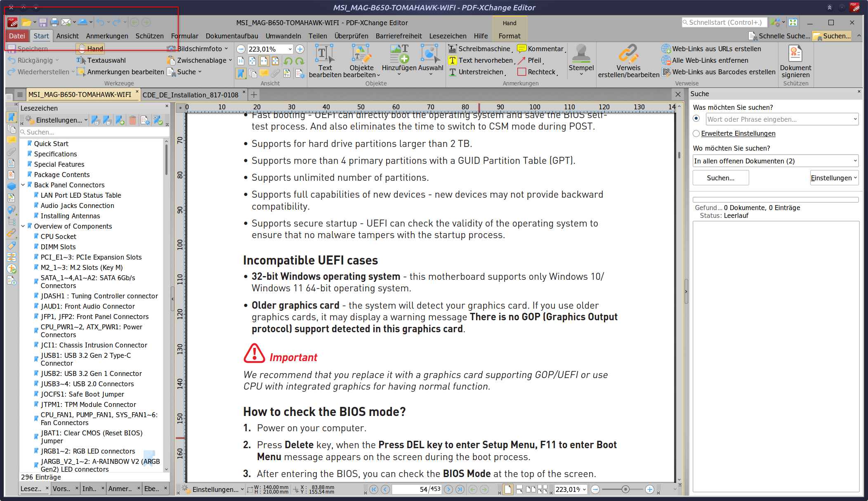This screenshot has width=868, height=501.
Task: Open the Umwandeln ribbon tab
Action: [x=283, y=36]
